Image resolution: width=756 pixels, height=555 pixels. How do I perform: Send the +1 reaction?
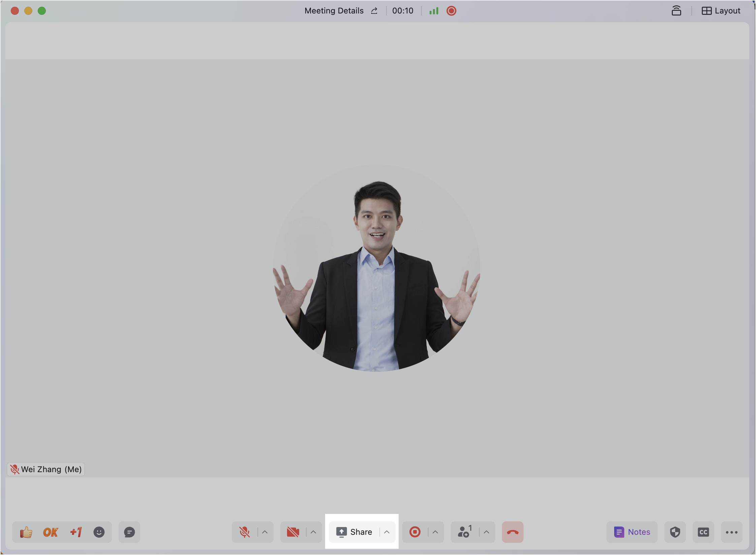(76, 532)
